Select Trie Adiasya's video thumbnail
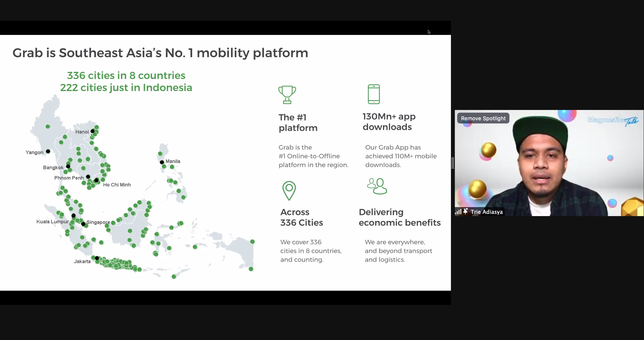 click(x=549, y=163)
